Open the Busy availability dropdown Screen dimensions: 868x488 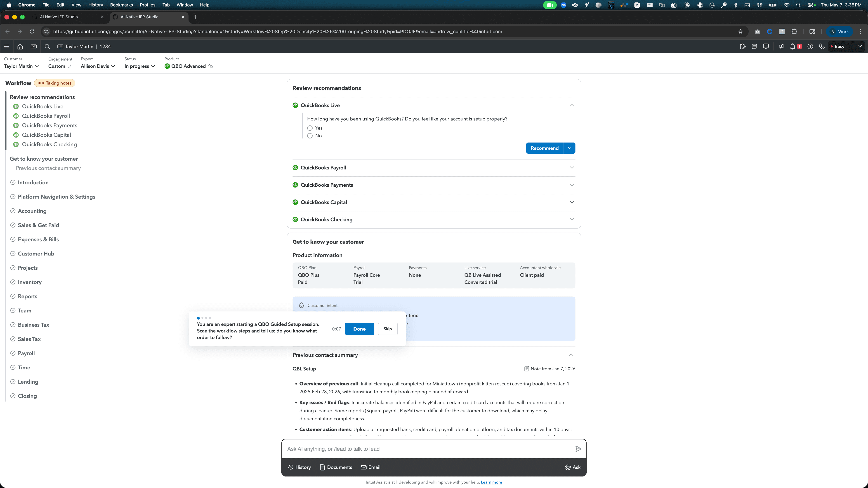click(x=847, y=47)
